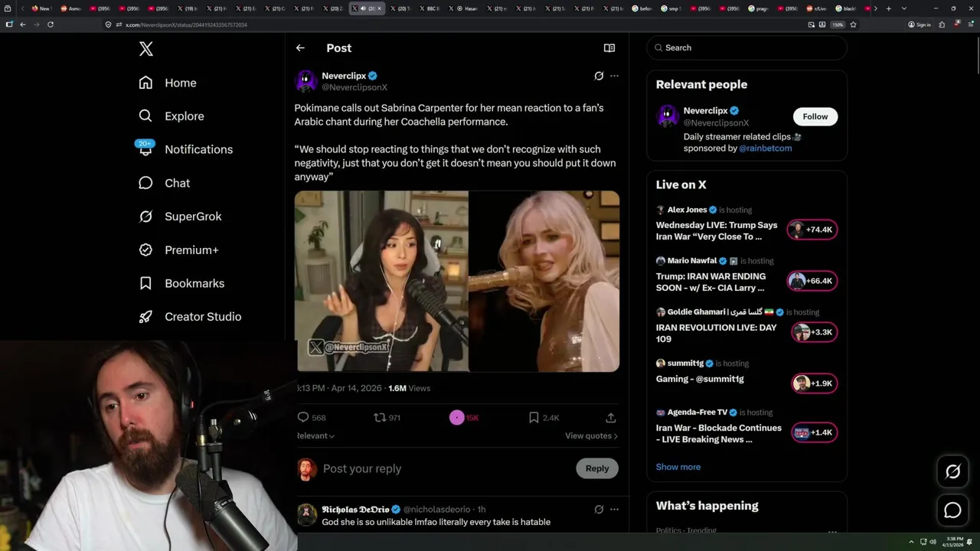Click browser back arrow in toolbar
Image resolution: width=980 pixels, height=551 pixels.
pos(23,24)
